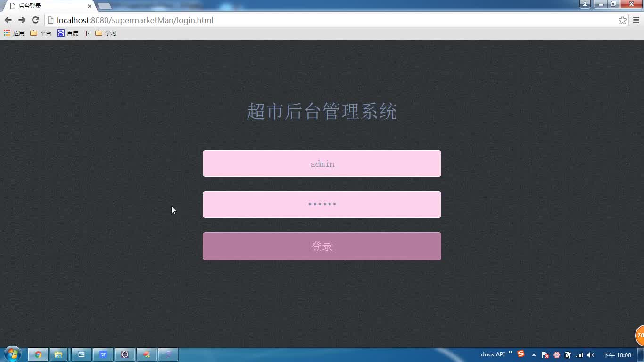The height and width of the screenshot is (362, 644).
Task: Open the gear-icon app in the taskbar
Action: pos(124,354)
